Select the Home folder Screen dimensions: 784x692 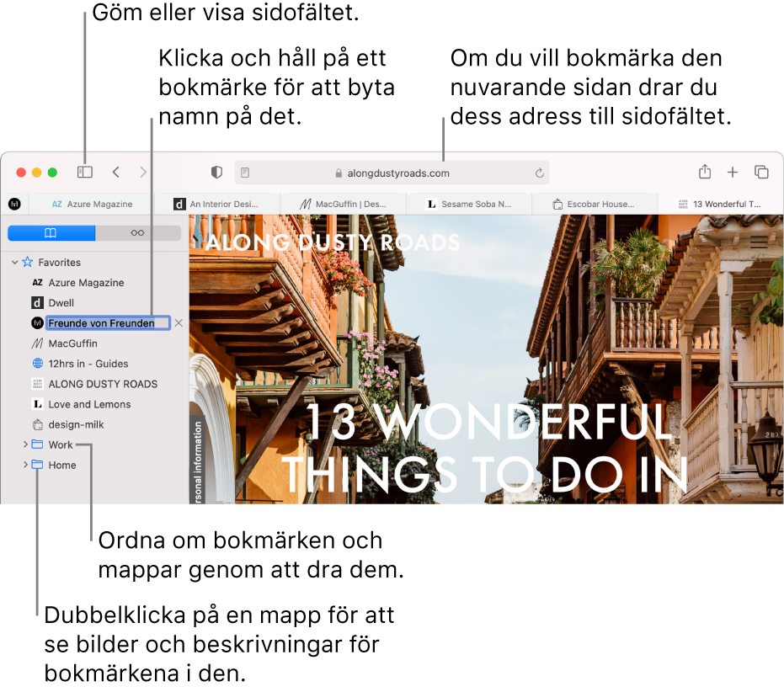(x=62, y=465)
